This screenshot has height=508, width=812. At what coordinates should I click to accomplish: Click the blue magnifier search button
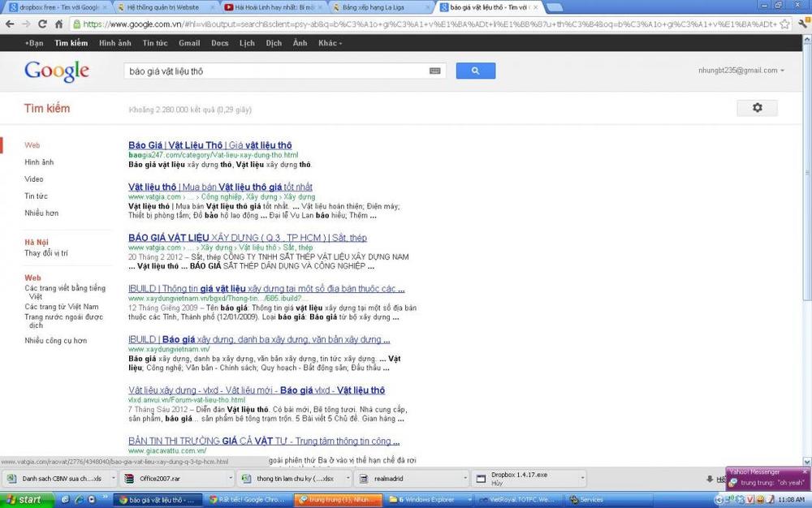[x=475, y=71]
